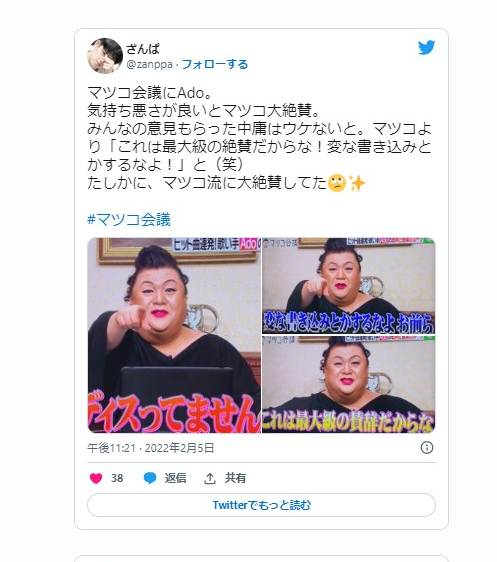Open the top-right tweet image

[349, 286]
